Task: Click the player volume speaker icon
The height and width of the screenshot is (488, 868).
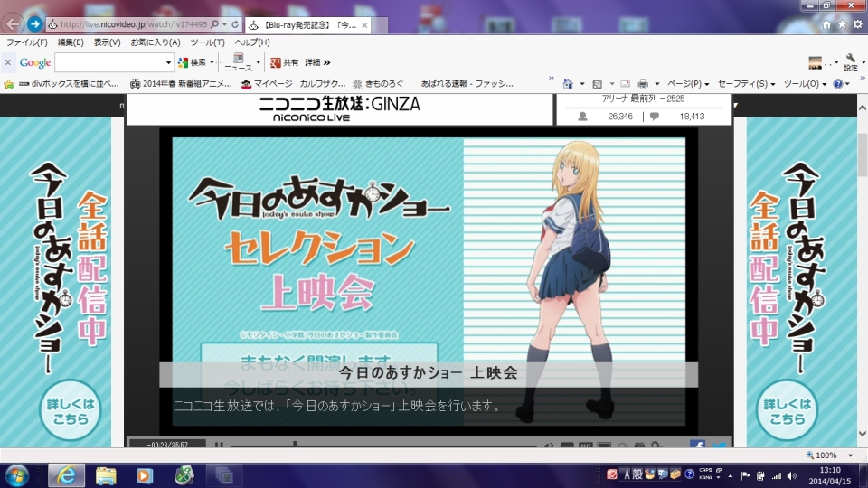Action: pyautogui.click(x=548, y=445)
